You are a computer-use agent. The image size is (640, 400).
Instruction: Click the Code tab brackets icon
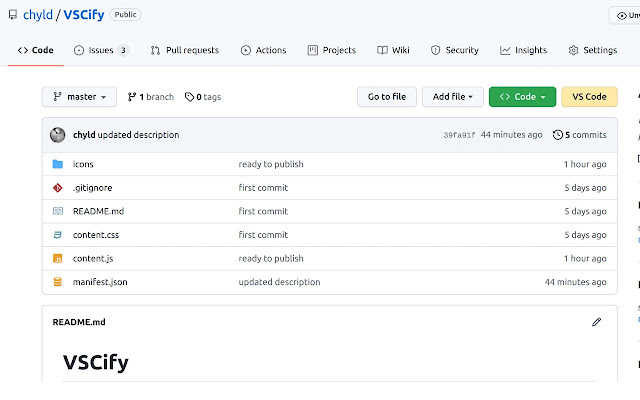click(23, 50)
